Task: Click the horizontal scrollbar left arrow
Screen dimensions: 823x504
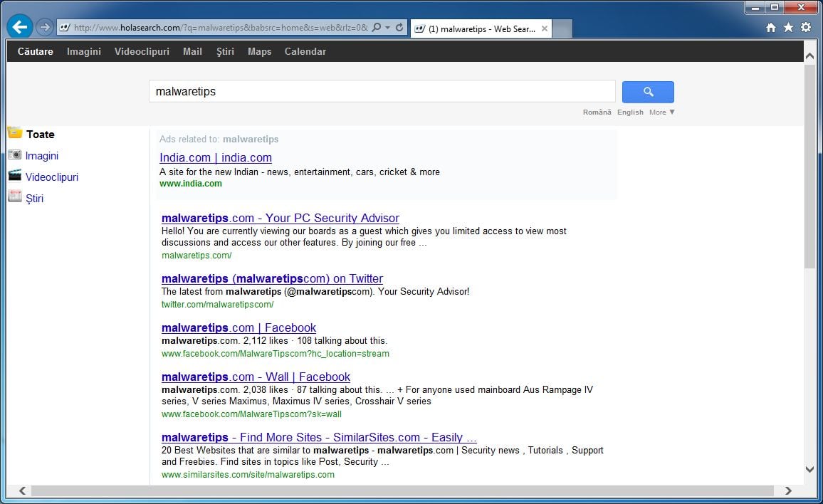Action: [x=22, y=491]
